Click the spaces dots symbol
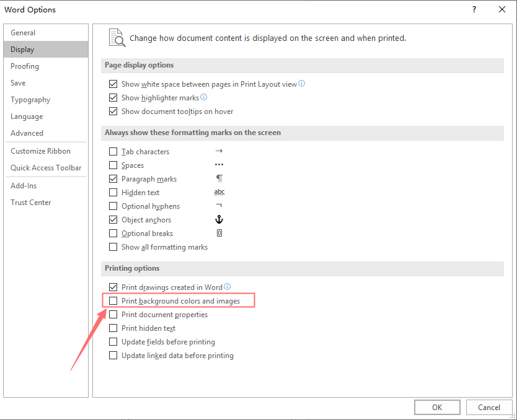This screenshot has width=517, height=420. point(219,164)
